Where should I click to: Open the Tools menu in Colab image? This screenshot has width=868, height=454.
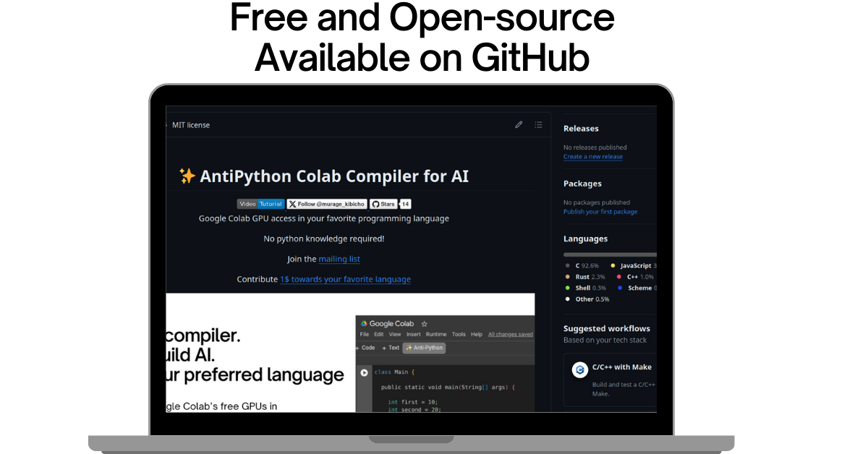pos(459,335)
